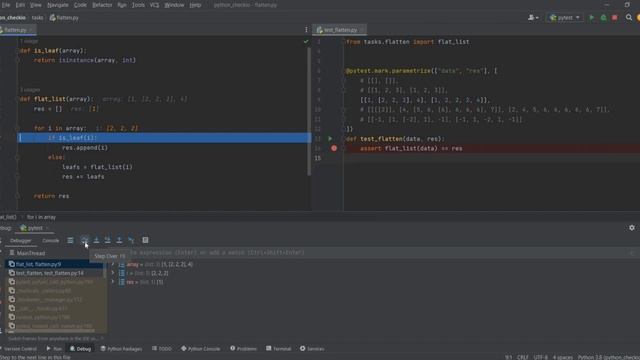Click the flatten.py breadcrumb in navigation bar
Screen dimensions: 640x360
point(64,18)
